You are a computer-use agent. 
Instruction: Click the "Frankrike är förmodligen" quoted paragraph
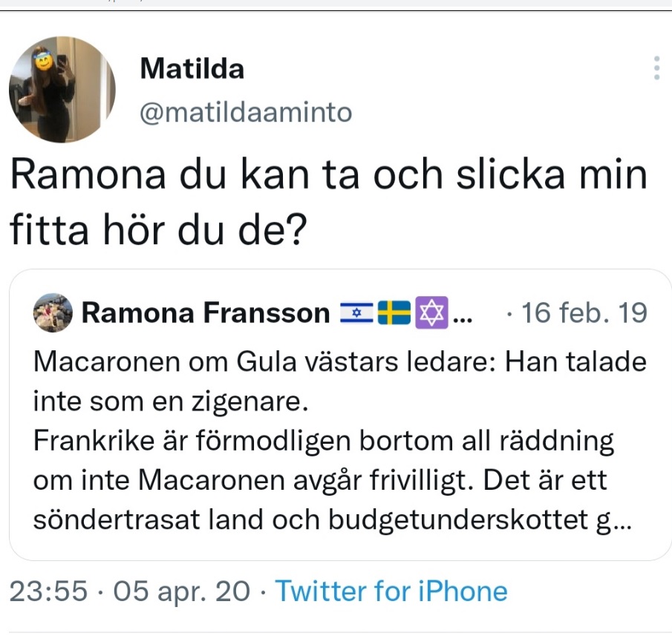point(324,442)
